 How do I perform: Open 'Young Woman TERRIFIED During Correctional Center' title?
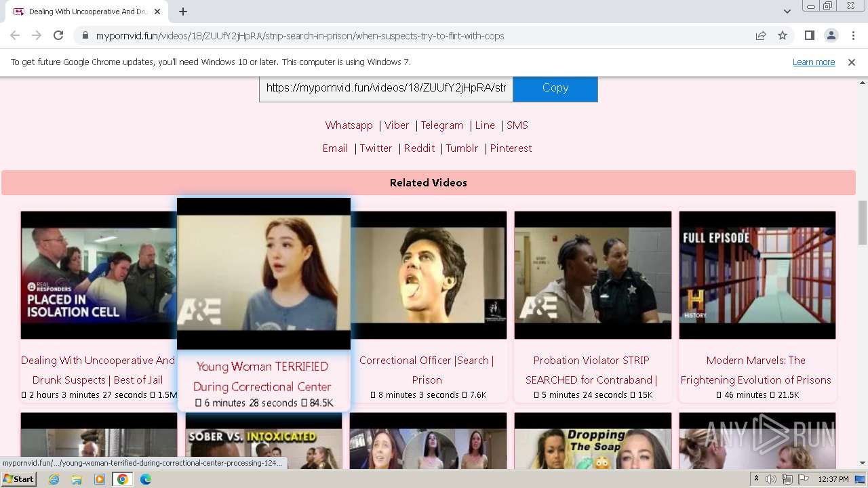pos(262,377)
